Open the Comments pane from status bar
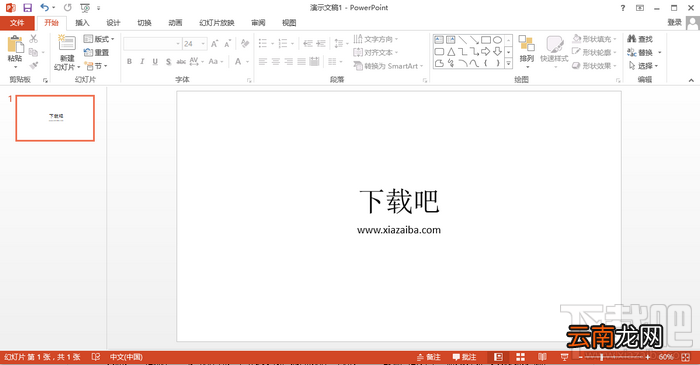 (464, 357)
